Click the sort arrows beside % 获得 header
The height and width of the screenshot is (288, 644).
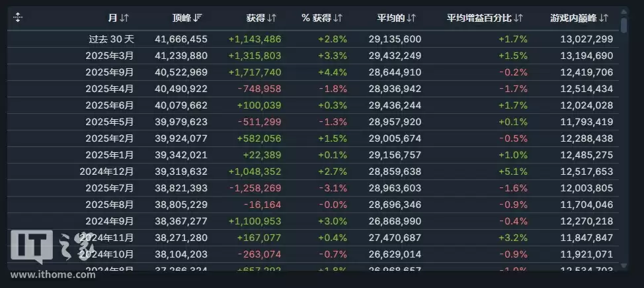[338, 17]
